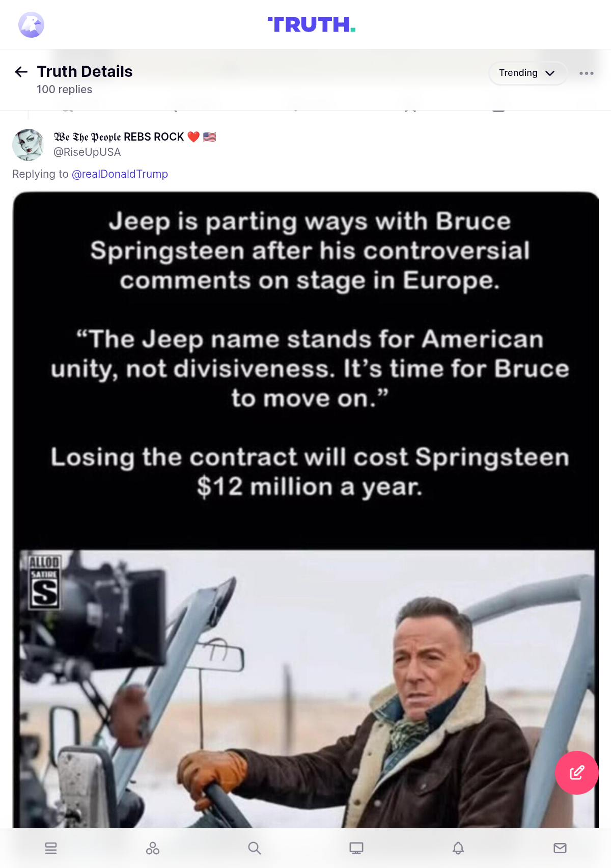Open the RiseUpUSA user avatar
The height and width of the screenshot is (868, 611).
pyautogui.click(x=28, y=145)
